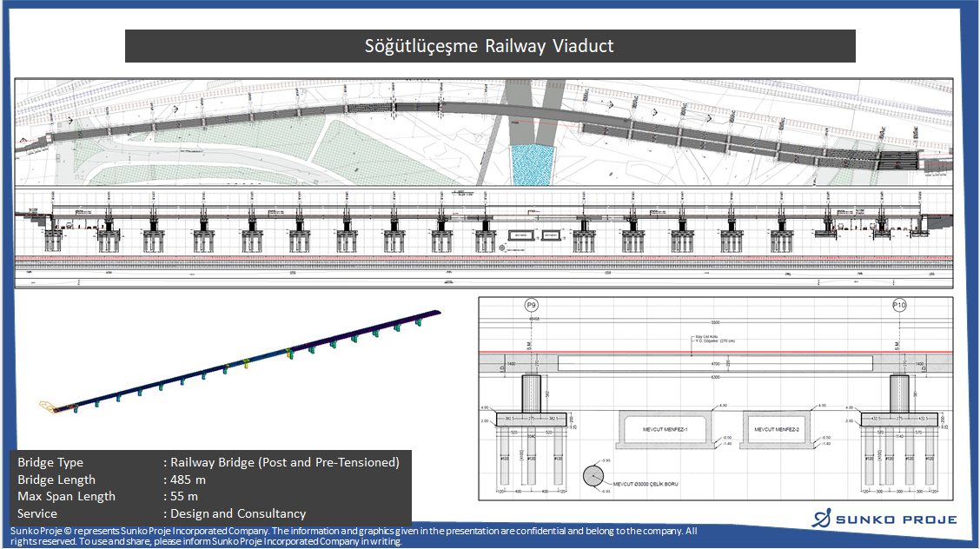Click the Söğütlüçeşme Railway Viaduct title banner
Viewport: 980px width, 549px height.
(x=490, y=46)
